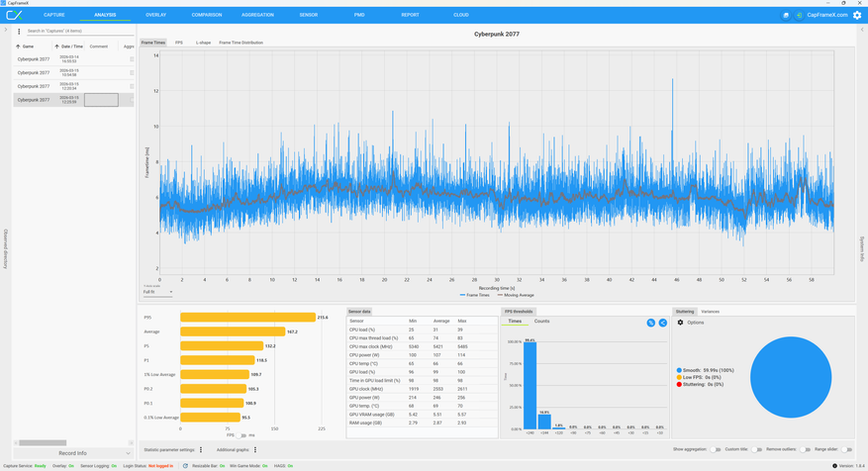Expand the Record Info panel
Screen dimensions: 868x471
click(x=73, y=453)
